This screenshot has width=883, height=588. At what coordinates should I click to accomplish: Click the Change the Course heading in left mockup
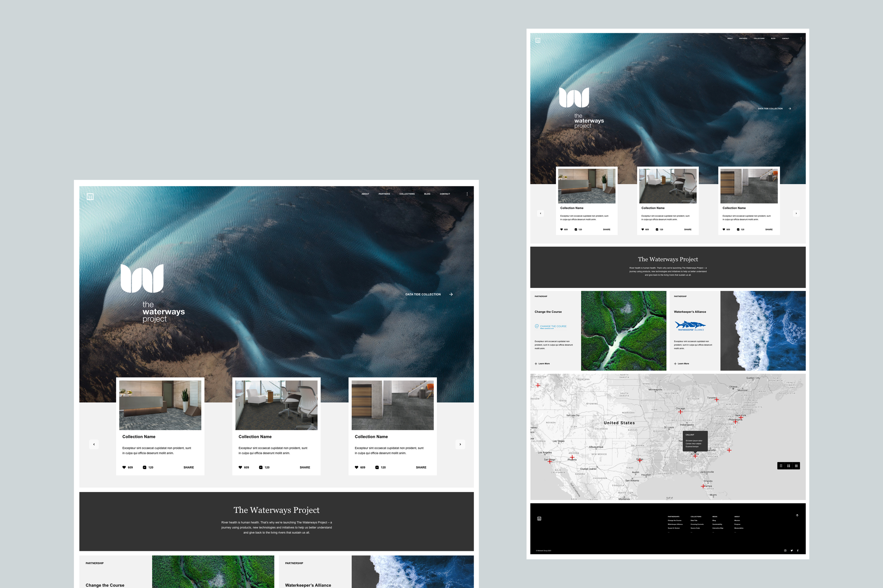(105, 585)
